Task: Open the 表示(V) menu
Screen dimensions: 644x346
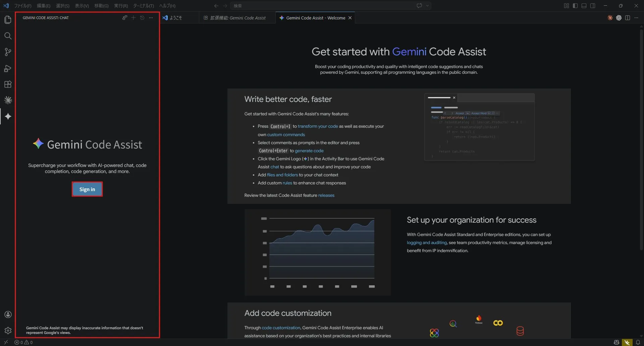Action: pyautogui.click(x=82, y=6)
